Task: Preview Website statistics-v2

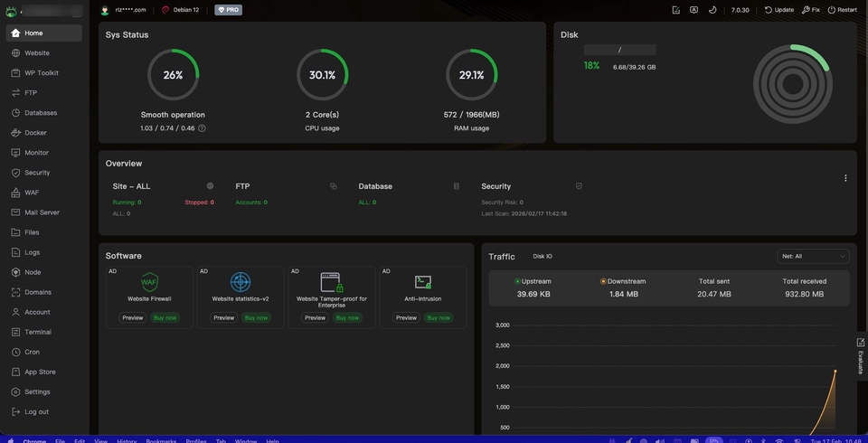Action: [223, 318]
